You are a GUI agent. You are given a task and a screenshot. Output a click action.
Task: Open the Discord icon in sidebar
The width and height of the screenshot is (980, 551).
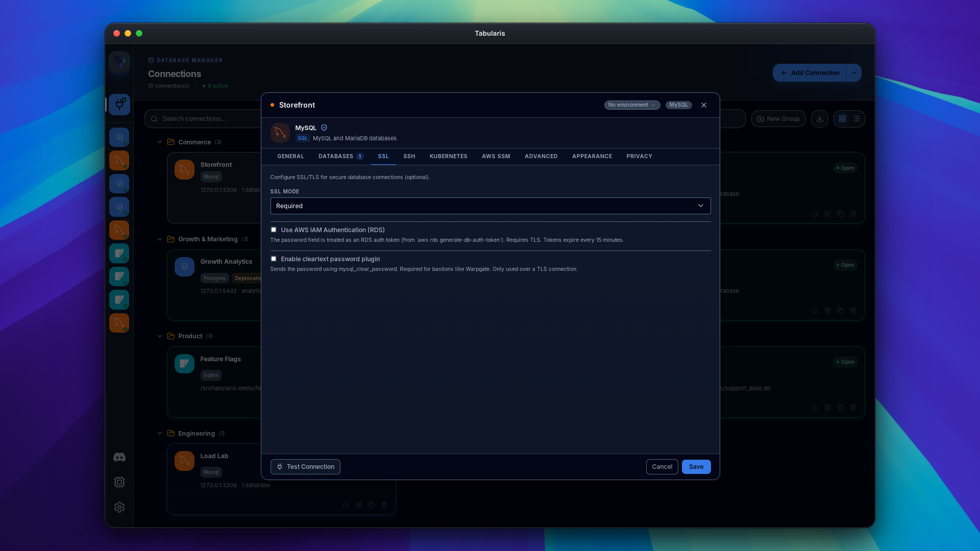119,457
